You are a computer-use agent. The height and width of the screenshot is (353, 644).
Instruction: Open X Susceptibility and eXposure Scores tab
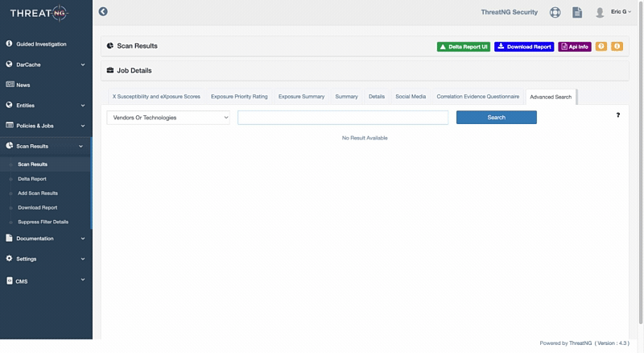tap(156, 97)
